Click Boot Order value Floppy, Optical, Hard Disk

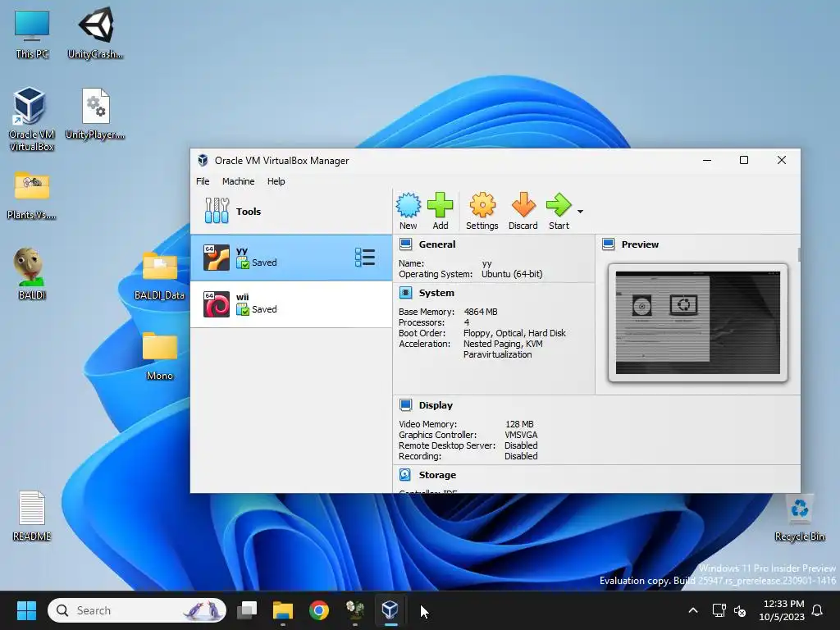(514, 333)
